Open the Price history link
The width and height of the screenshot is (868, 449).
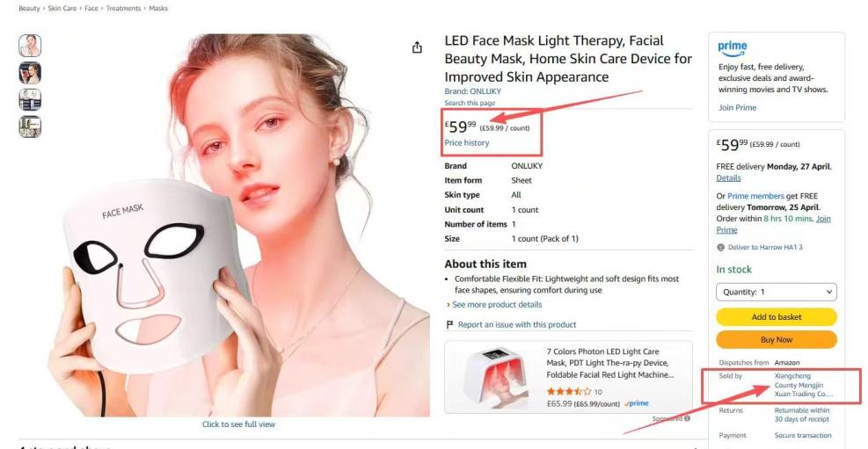(x=467, y=142)
